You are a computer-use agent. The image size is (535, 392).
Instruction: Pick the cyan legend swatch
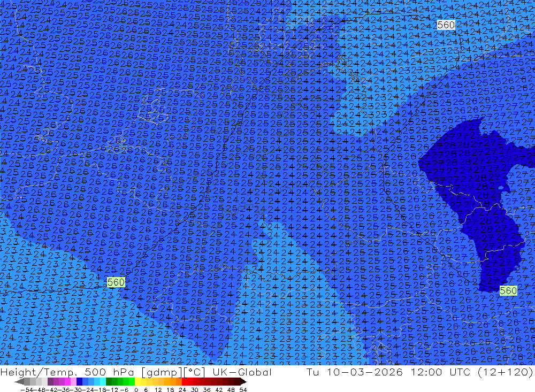[103, 382]
